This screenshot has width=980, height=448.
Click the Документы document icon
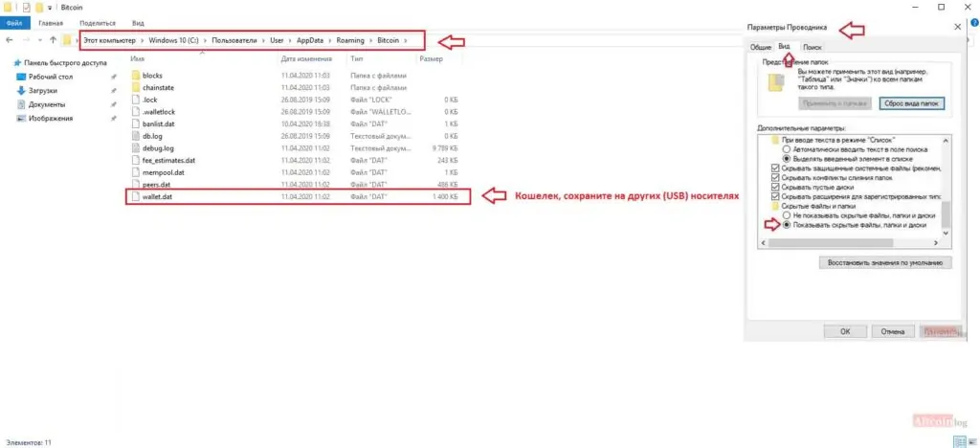pos(21,104)
